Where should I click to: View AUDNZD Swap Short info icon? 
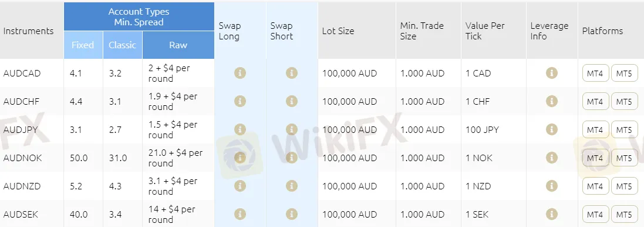click(x=292, y=186)
